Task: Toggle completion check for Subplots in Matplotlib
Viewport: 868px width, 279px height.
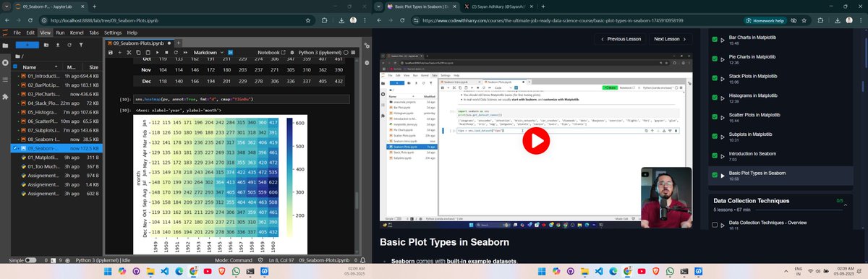Action: [715, 137]
